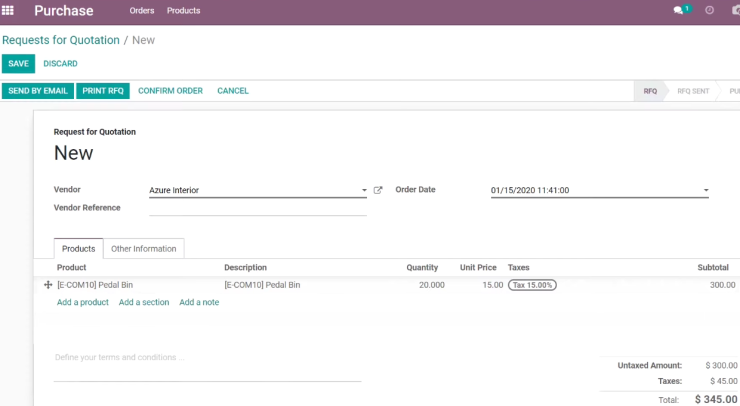Cancel the request for quotation
Viewport: 740px width, 406px height.
pyautogui.click(x=233, y=91)
